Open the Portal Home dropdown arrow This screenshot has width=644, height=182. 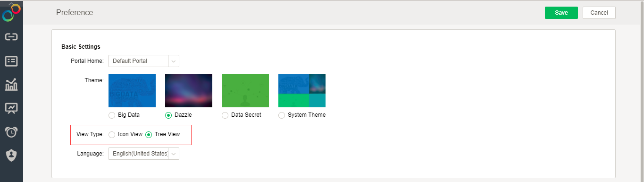174,61
